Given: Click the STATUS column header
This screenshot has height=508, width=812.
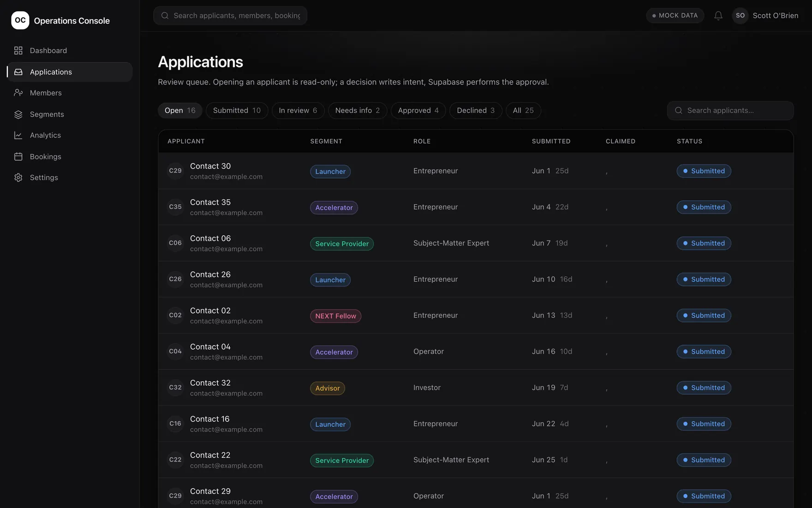Looking at the screenshot, I should [689, 141].
